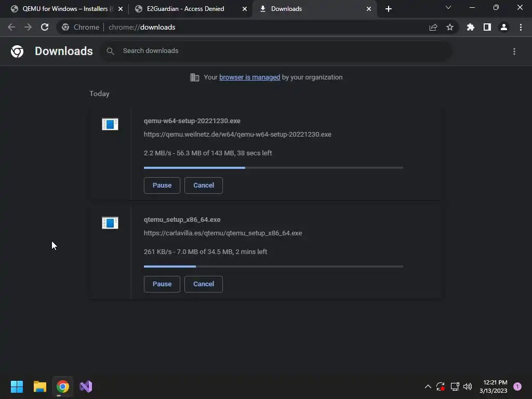Open the volume speaker tray icon
The height and width of the screenshot is (399, 532).
pos(468,387)
